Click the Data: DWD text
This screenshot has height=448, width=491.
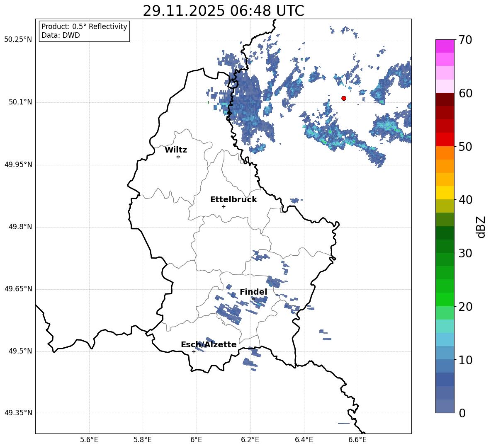click(x=61, y=35)
